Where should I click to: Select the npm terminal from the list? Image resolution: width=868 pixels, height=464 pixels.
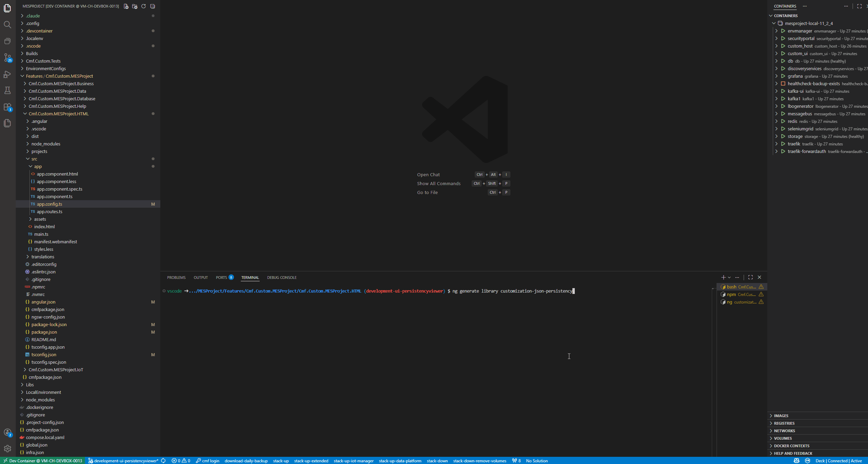tap(742, 294)
